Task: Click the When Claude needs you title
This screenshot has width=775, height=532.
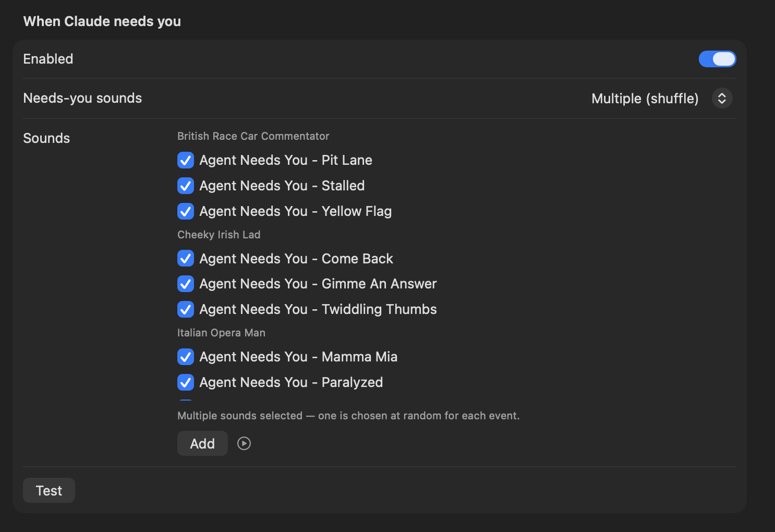Action: click(x=102, y=21)
